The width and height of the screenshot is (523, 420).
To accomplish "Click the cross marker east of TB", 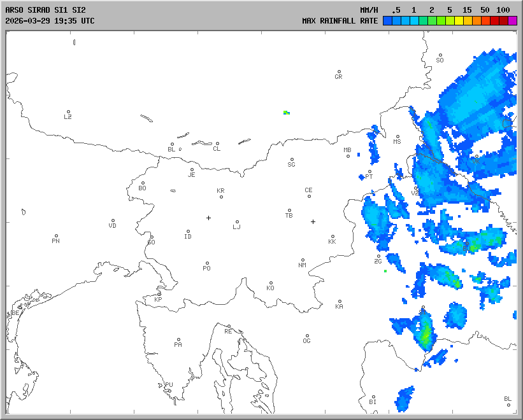I will (313, 221).
